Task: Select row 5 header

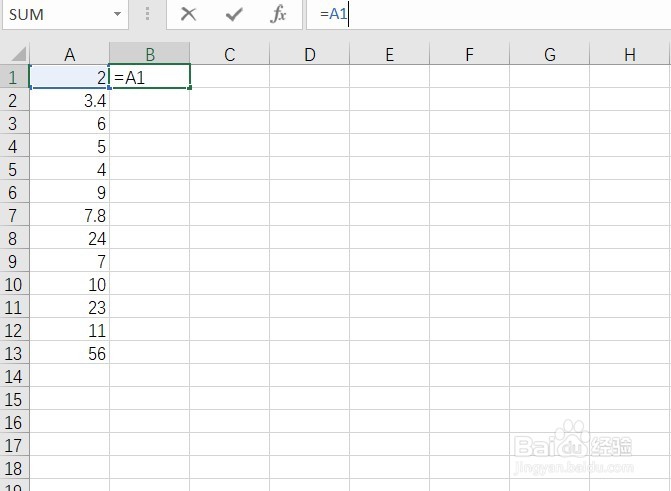Action: pyautogui.click(x=14, y=170)
